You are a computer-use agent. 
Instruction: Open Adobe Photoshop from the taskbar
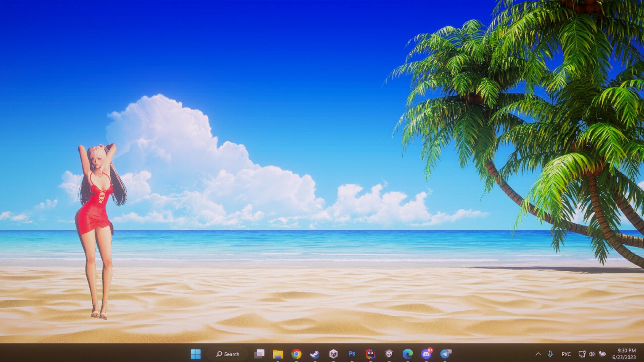click(352, 354)
